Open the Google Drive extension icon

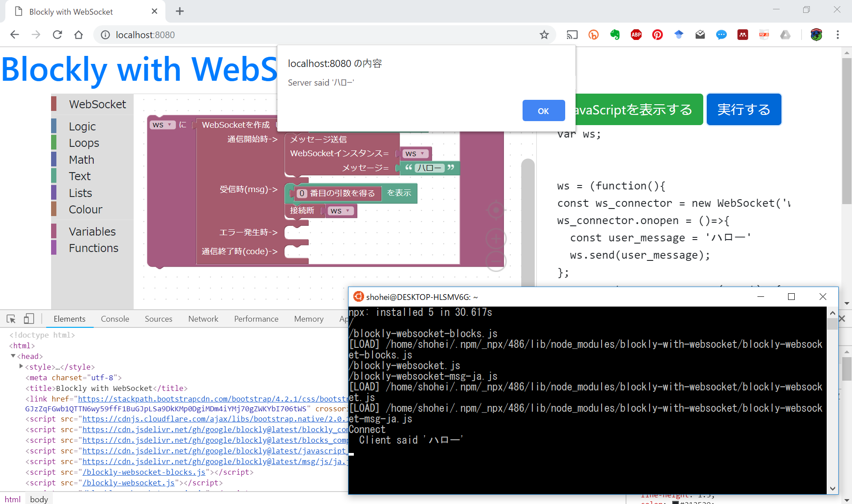785,35
